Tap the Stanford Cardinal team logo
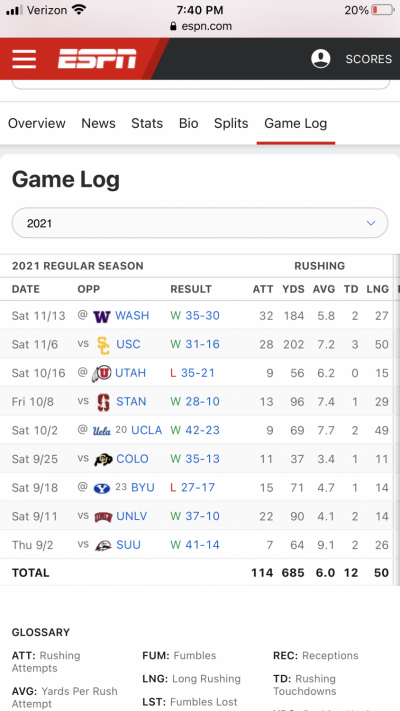The width and height of the screenshot is (400, 711). pos(103,402)
